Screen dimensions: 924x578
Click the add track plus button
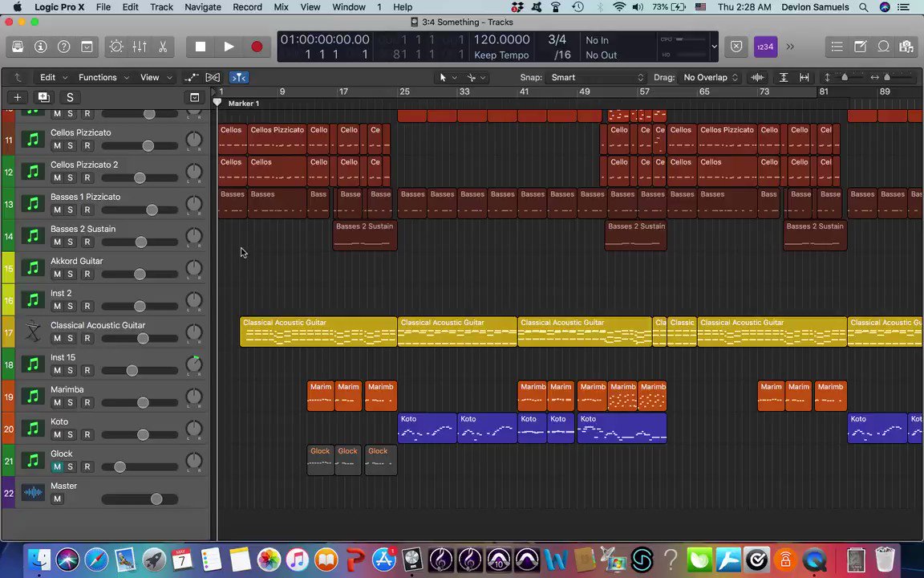18,97
